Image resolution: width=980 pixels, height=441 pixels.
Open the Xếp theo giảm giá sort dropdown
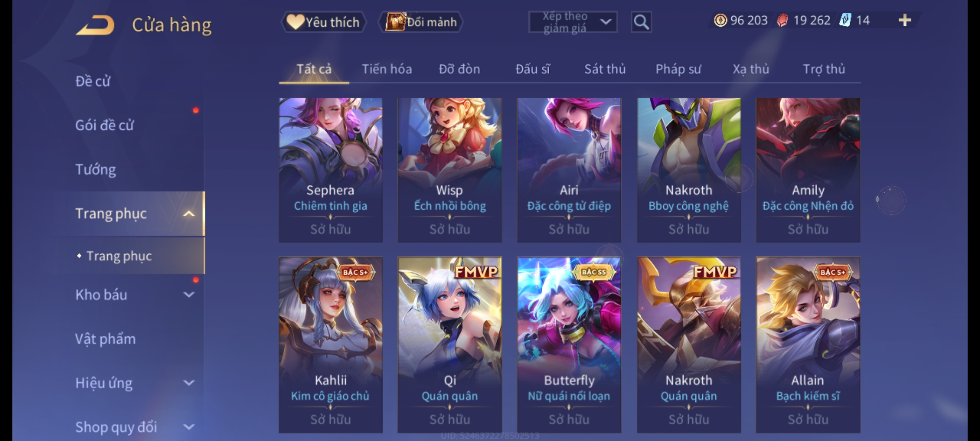coord(572,22)
